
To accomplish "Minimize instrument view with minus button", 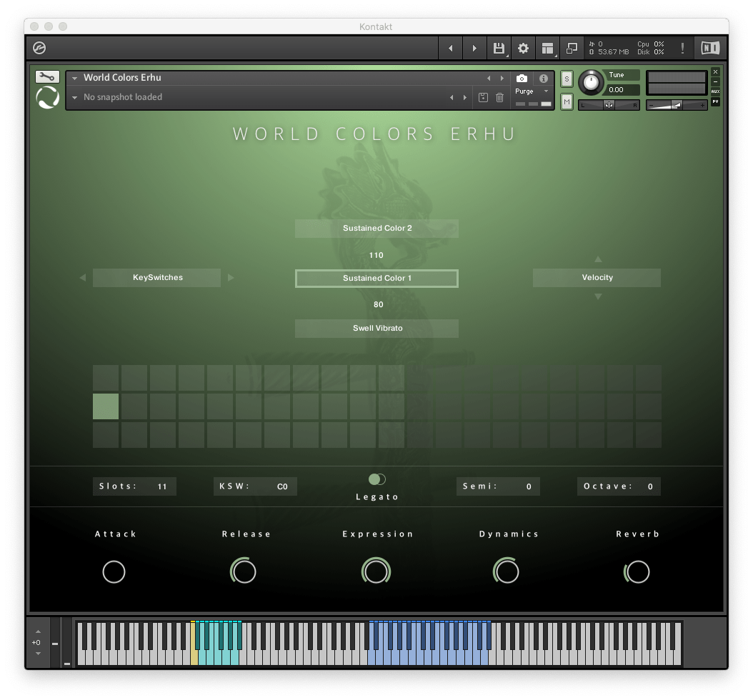I will 716,81.
